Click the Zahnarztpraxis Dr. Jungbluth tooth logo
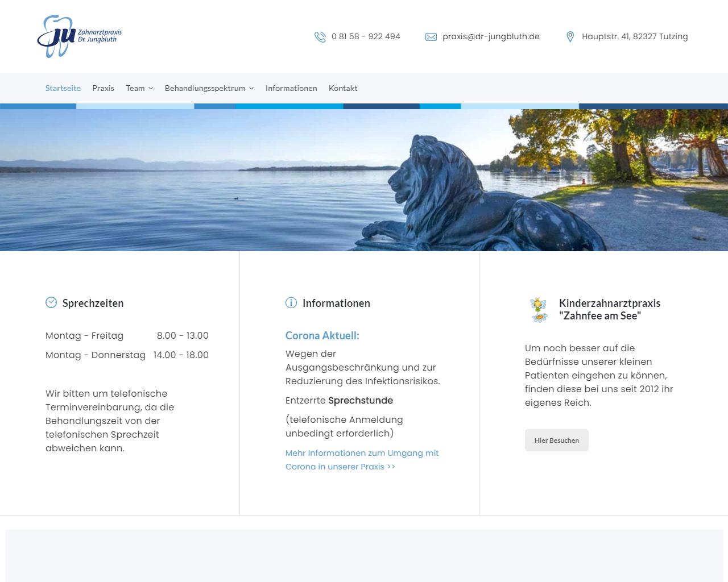The width and height of the screenshot is (728, 582). coord(79,36)
